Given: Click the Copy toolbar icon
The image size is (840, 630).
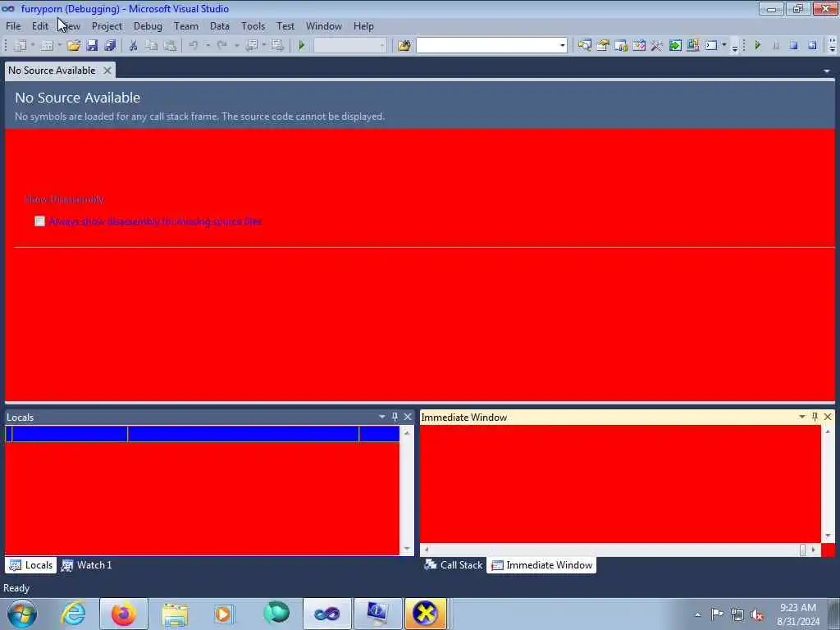Looking at the screenshot, I should [x=152, y=46].
